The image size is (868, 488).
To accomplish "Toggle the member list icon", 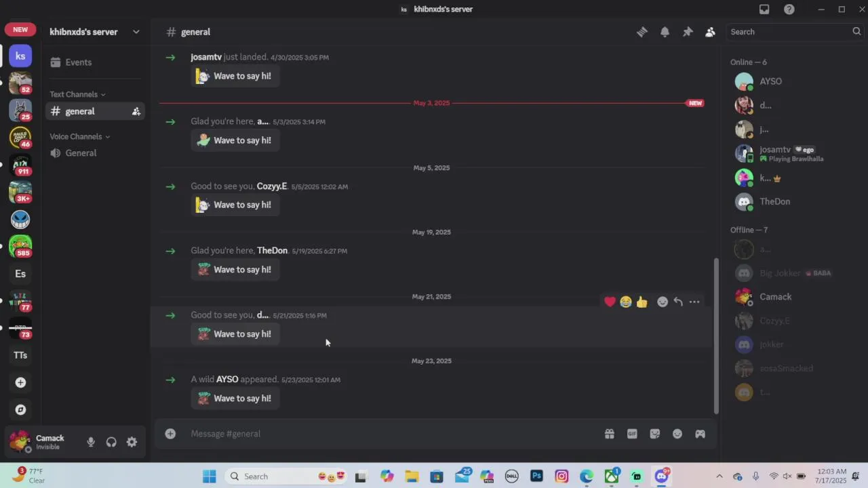I will point(710,32).
